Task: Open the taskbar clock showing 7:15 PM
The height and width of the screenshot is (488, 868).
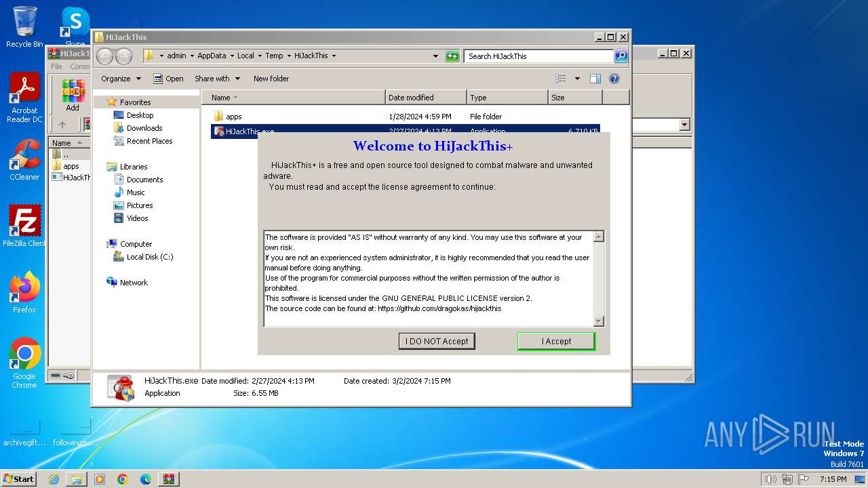Action: pyautogui.click(x=833, y=479)
